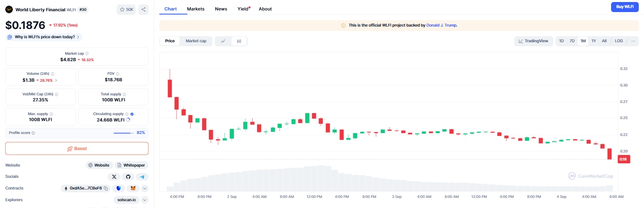Screen dimensions: 644x208
Task: Set chart range to All
Action: click(604, 41)
